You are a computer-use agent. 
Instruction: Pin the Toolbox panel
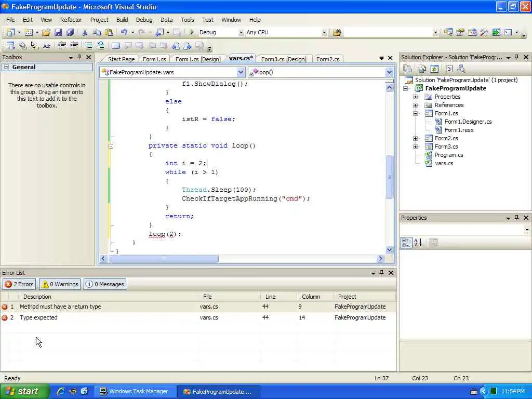coord(79,57)
